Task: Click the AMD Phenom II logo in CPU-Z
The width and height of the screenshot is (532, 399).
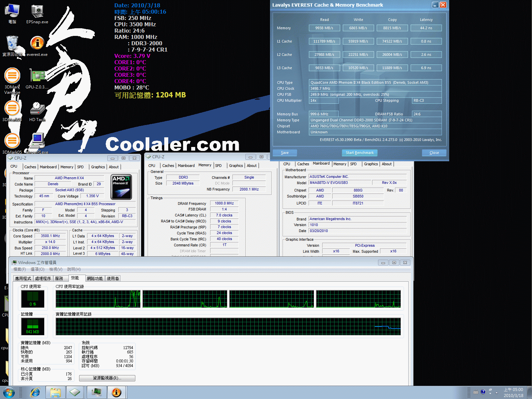Action: 121,187
